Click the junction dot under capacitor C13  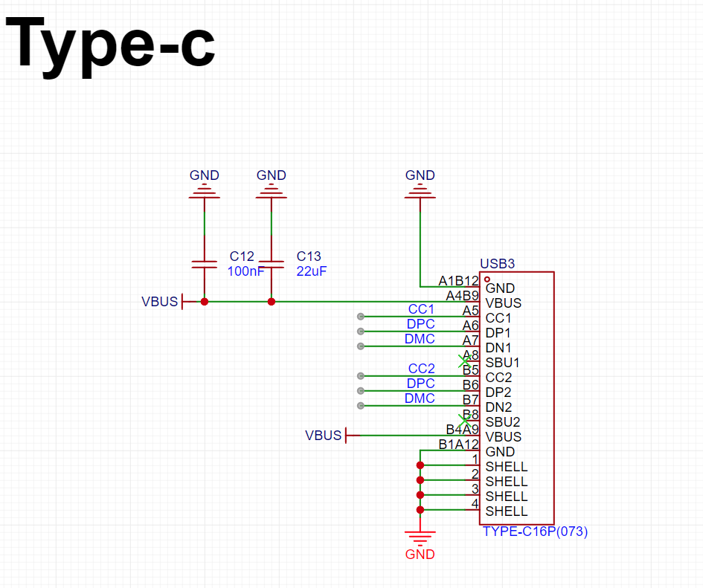tap(272, 302)
